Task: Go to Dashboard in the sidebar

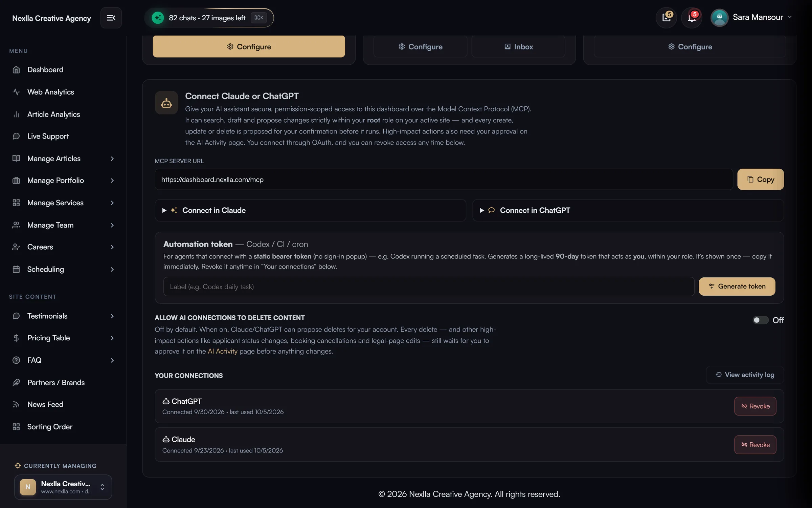Action: click(63, 69)
